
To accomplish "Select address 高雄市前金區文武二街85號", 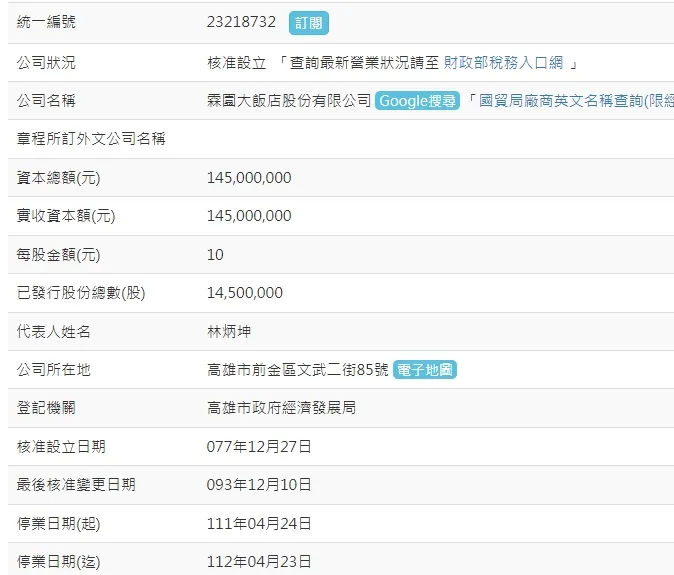I will coord(297,370).
